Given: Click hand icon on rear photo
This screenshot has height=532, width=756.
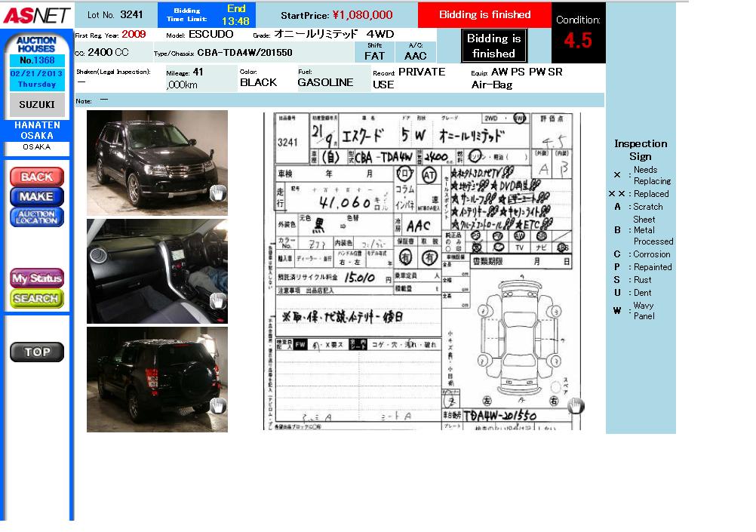Looking at the screenshot, I should pyautogui.click(x=218, y=406).
